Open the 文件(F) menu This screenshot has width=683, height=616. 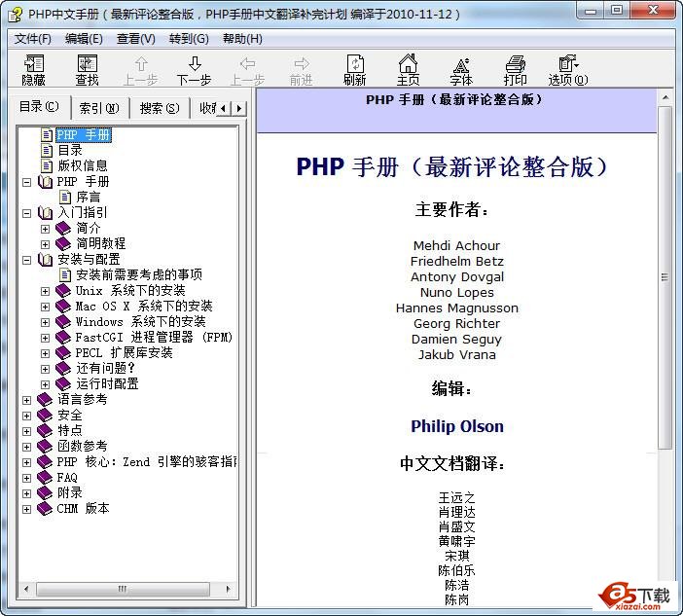(x=33, y=39)
